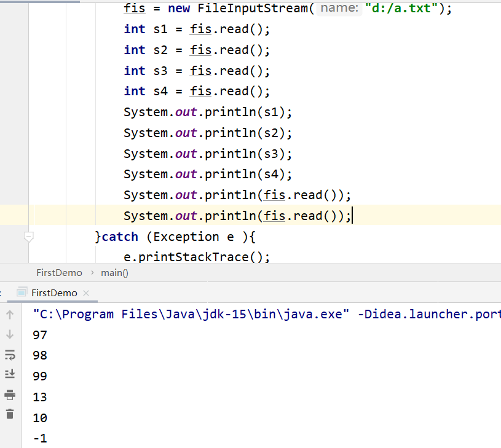Click the line 'int s1 = fis.read();'
This screenshot has height=448, width=501.
[197, 29]
